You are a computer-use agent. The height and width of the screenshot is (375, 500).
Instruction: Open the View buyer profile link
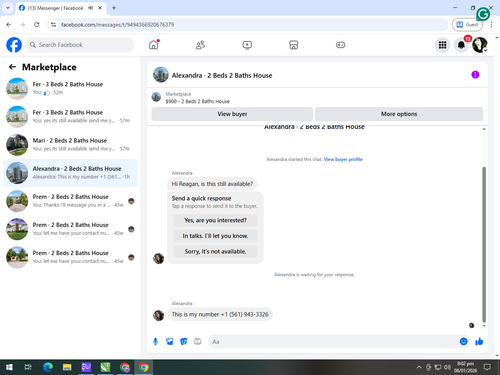click(x=343, y=159)
